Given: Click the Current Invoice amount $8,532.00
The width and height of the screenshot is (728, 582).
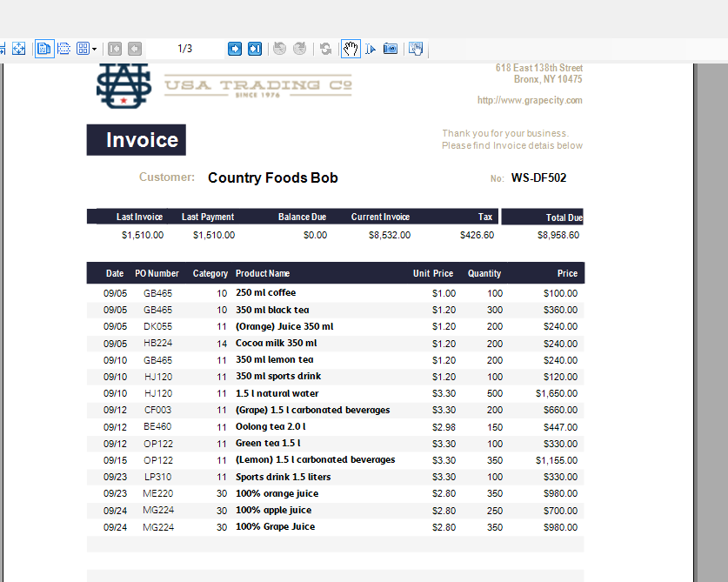Looking at the screenshot, I should click(390, 235).
